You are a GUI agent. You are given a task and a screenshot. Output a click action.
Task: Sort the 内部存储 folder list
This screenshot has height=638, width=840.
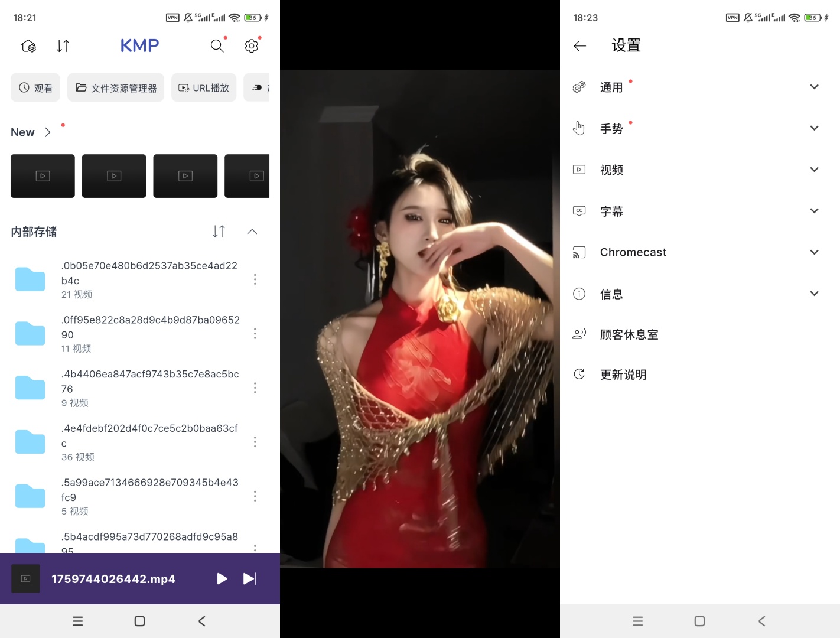219,232
